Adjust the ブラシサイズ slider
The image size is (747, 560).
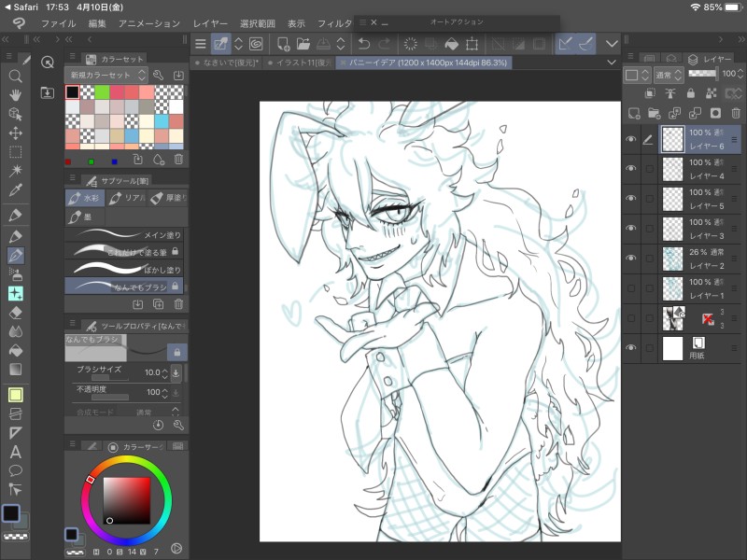coord(109,378)
